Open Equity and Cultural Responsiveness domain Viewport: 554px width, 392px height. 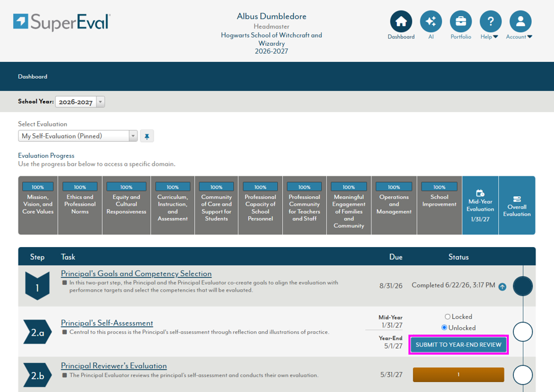(x=126, y=206)
